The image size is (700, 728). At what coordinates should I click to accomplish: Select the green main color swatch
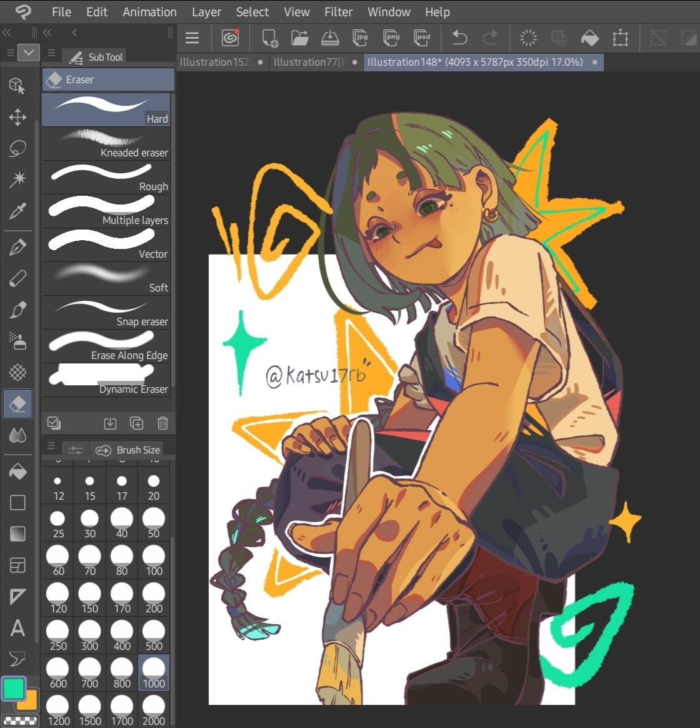(x=12, y=689)
